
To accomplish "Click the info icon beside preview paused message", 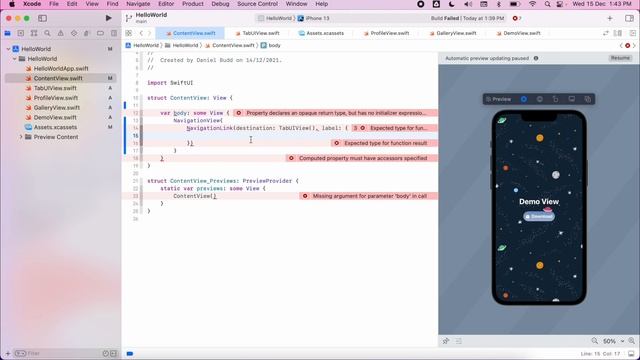I will 536,58.
